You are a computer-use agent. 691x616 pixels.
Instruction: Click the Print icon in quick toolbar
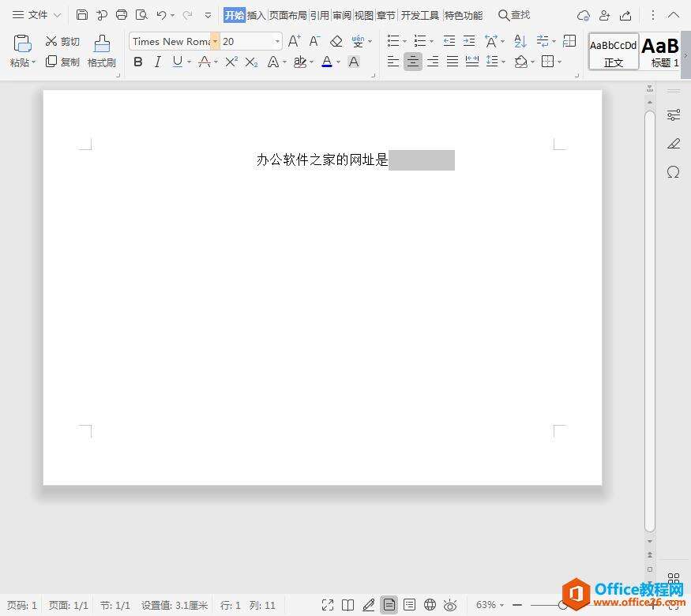click(x=121, y=15)
